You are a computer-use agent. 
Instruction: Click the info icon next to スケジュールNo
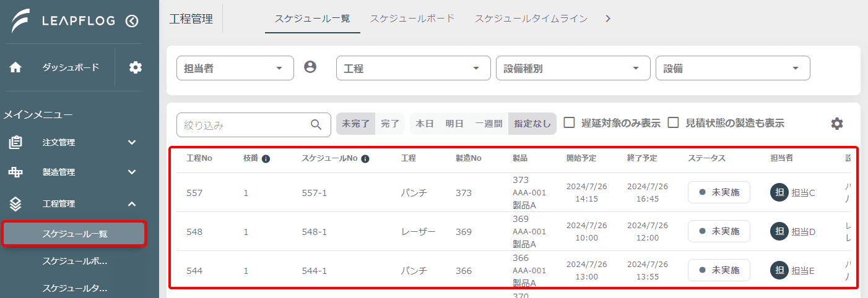[365, 159]
